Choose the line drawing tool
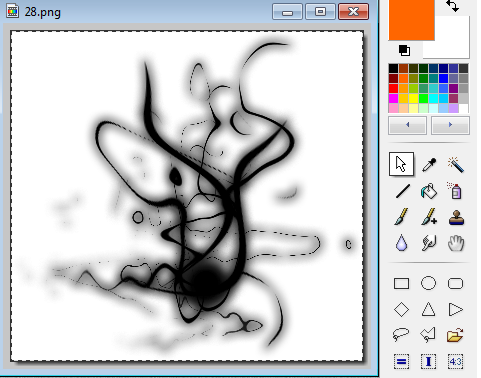The width and height of the screenshot is (481, 378). (x=402, y=191)
